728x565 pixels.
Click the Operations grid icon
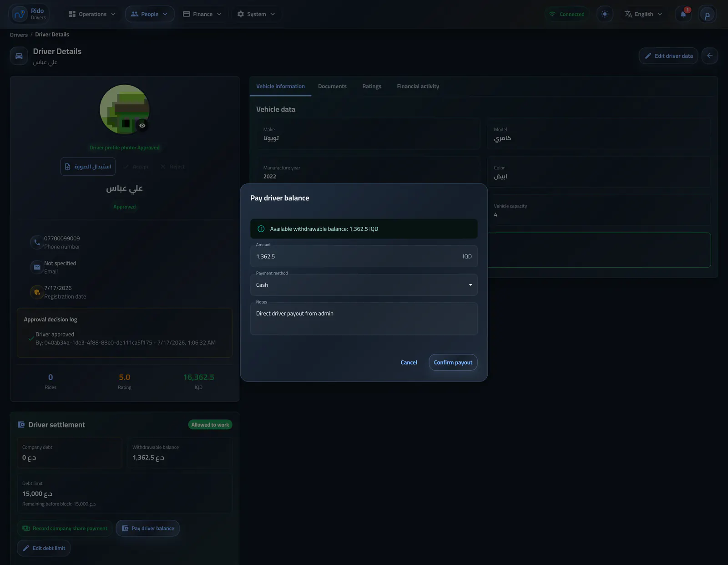pos(72,14)
